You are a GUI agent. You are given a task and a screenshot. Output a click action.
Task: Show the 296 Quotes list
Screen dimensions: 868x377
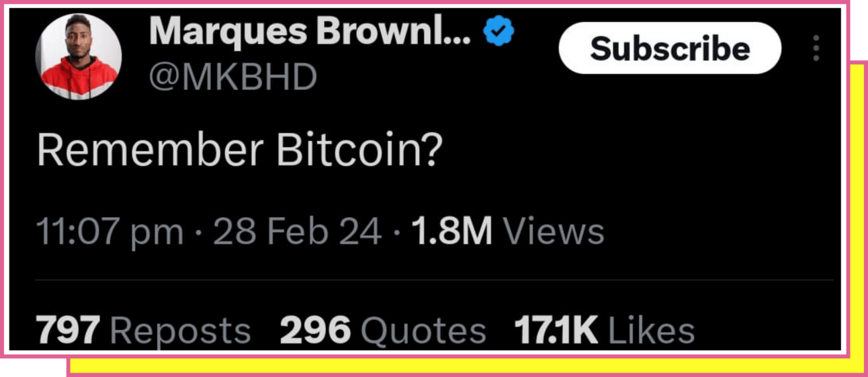pos(383,331)
